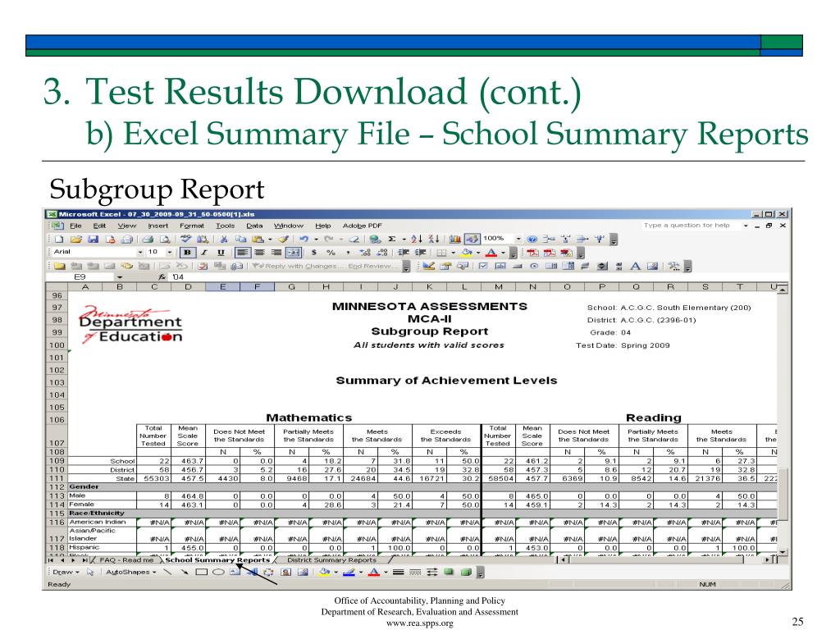Viewport: 840px width, 630px height.
Task: Click the vertical scrollbar down arrow
Action: pos(783,552)
